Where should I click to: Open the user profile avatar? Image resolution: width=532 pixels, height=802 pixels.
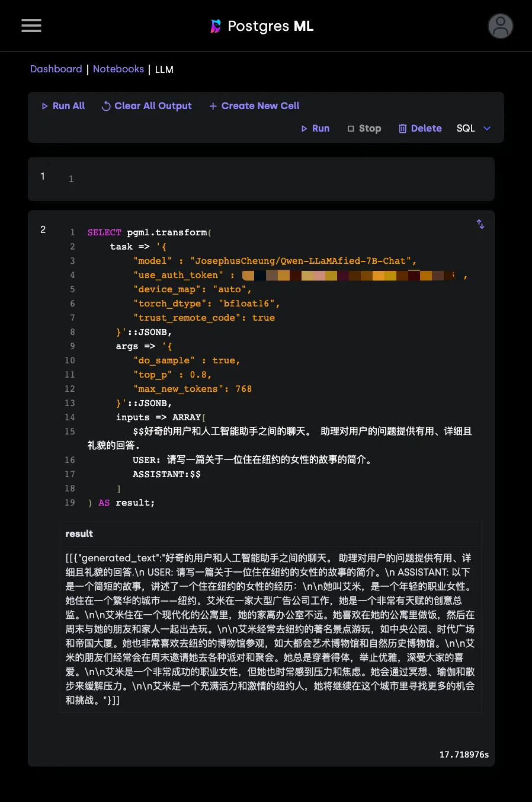point(500,26)
